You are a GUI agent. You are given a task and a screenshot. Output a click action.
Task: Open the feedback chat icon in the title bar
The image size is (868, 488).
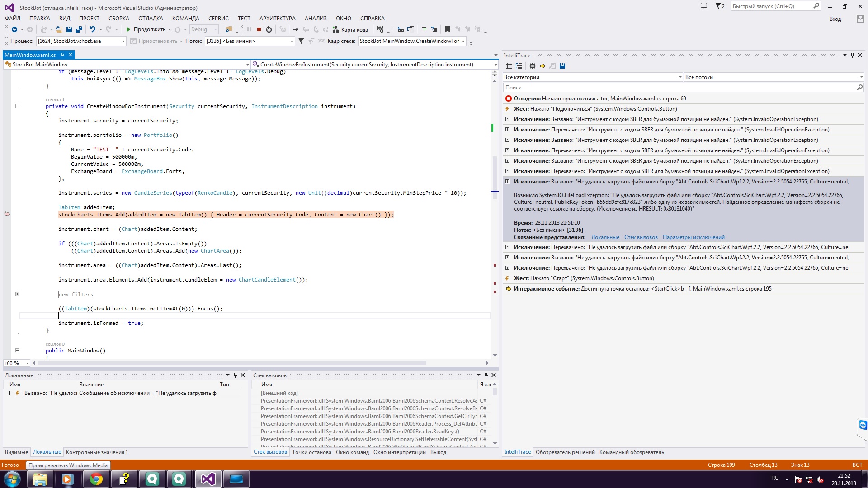point(704,6)
